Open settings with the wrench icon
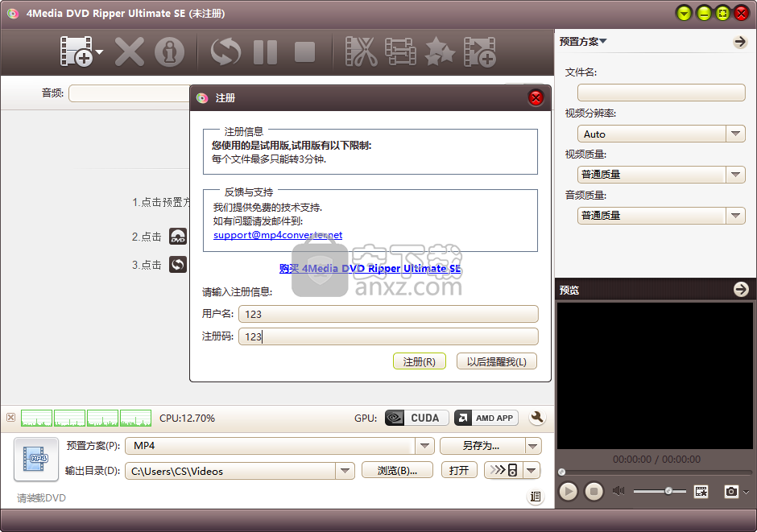 click(536, 417)
